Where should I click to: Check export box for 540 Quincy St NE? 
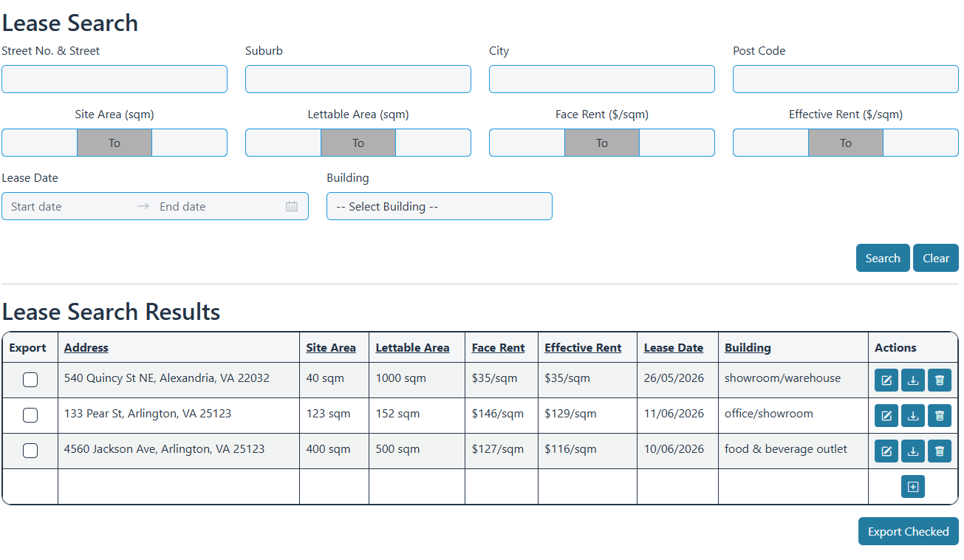pos(30,380)
